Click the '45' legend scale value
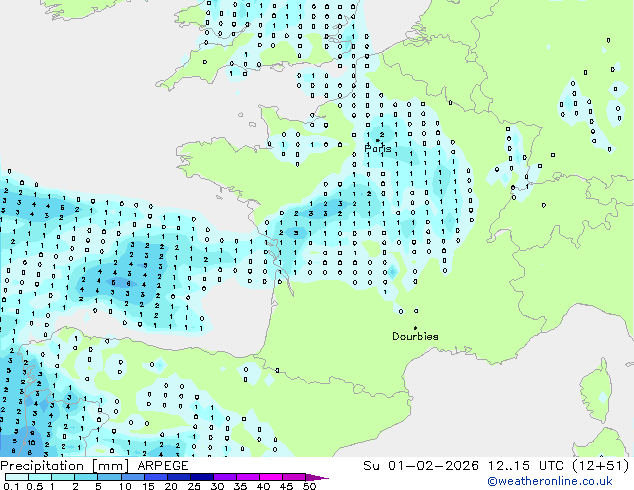Screen dimensions: 634x490 click(286, 486)
